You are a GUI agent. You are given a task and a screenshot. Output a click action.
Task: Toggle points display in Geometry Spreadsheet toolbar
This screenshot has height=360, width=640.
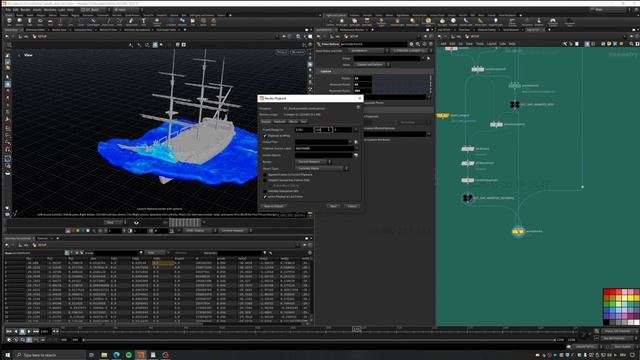coord(67,253)
